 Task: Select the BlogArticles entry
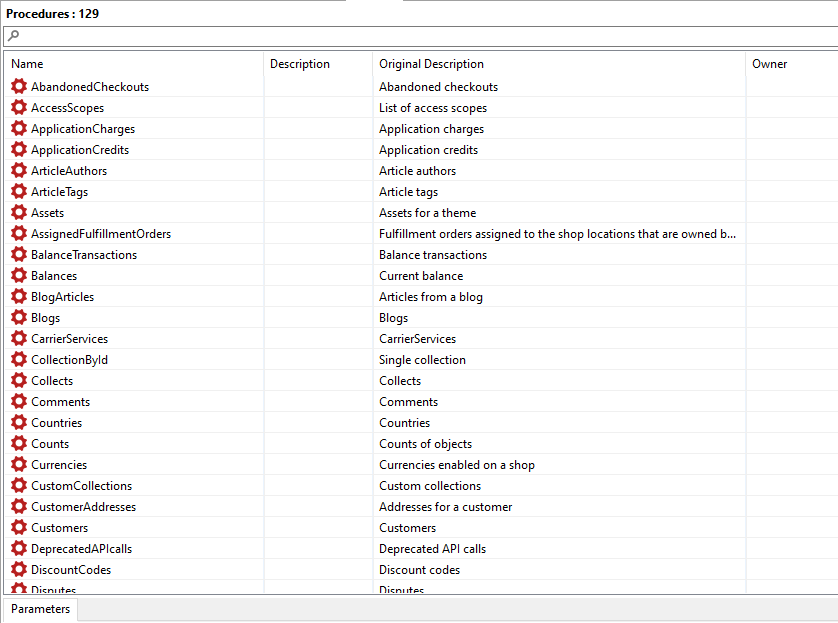(62, 297)
